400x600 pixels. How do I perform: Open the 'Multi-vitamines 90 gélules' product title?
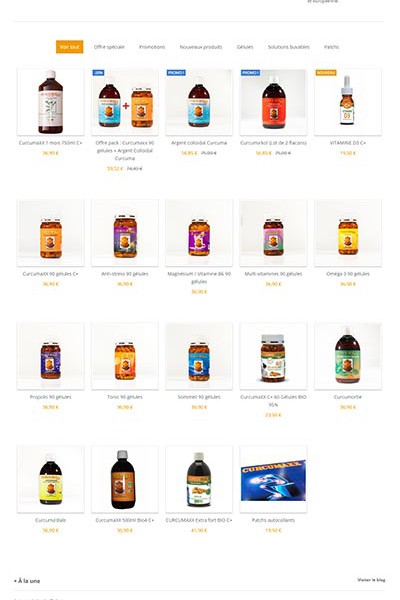(273, 274)
